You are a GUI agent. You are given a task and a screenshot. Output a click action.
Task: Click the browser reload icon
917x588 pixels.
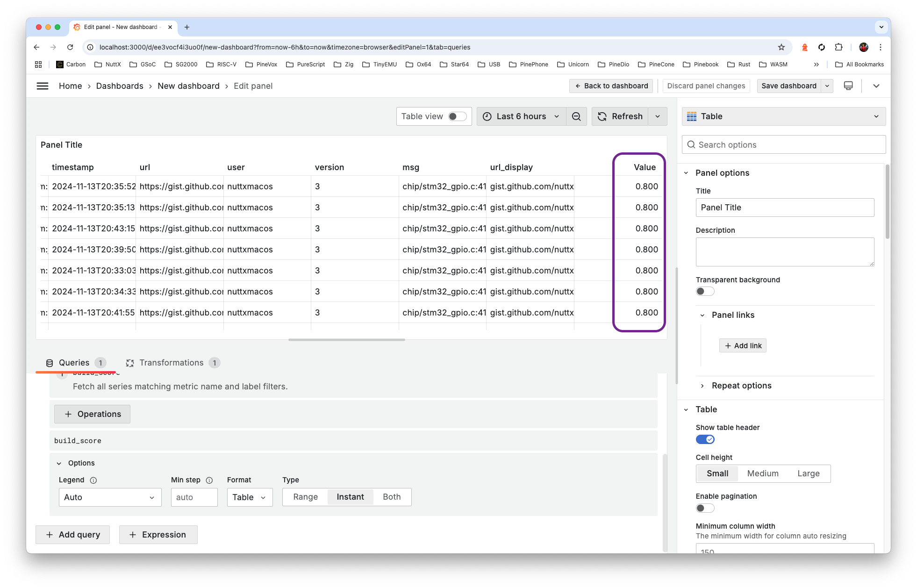click(70, 47)
